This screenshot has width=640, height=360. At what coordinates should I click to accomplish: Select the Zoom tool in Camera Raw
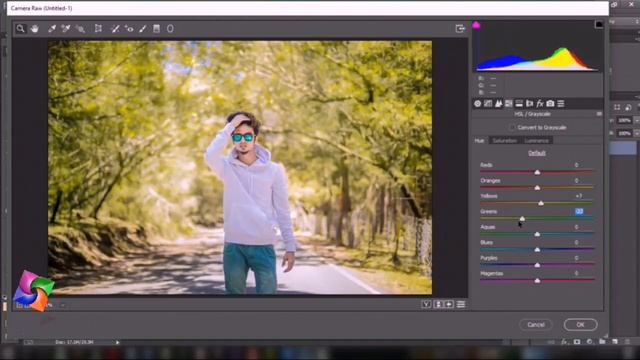point(20,29)
